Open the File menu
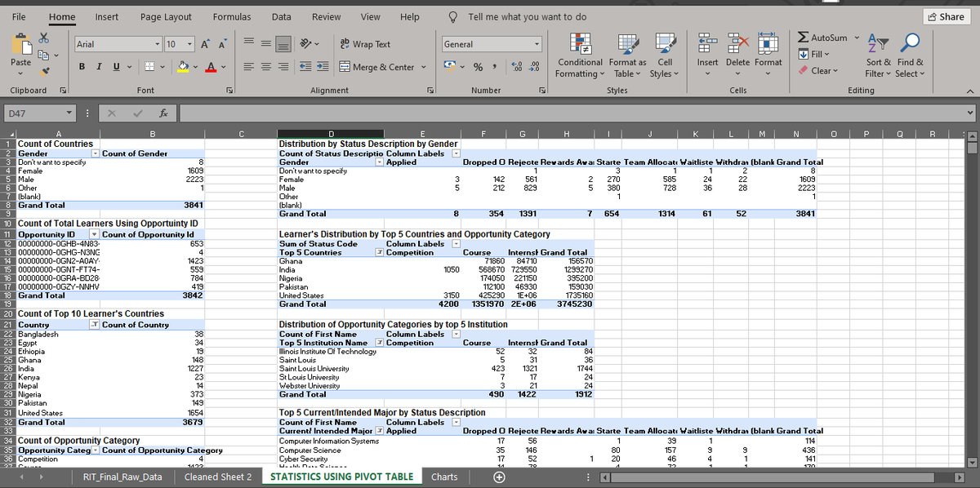Image resolution: width=980 pixels, height=488 pixels. [x=19, y=16]
